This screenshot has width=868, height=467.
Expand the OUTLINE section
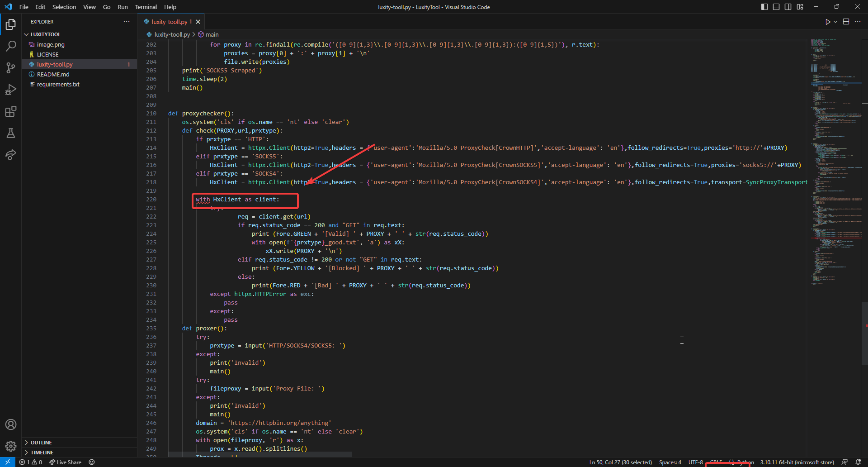(x=41, y=443)
